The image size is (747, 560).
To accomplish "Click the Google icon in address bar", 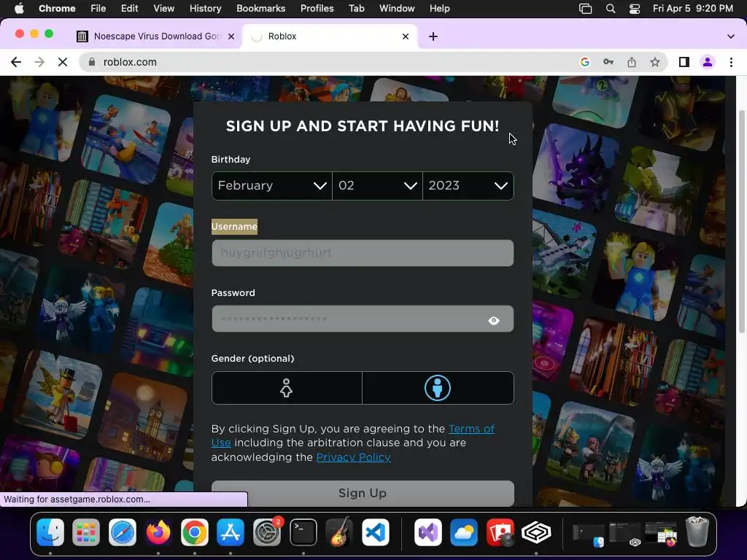I will pos(584,62).
